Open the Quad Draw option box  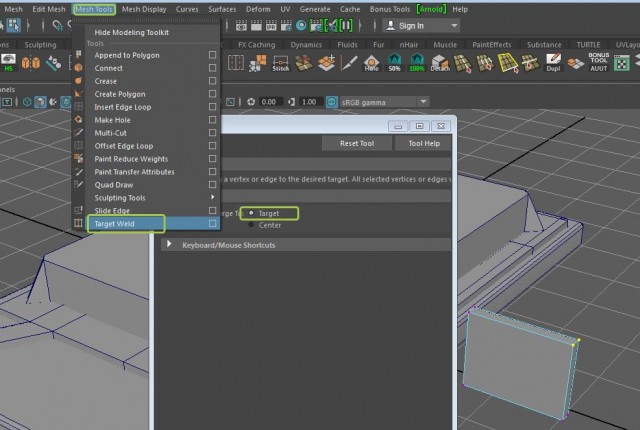(x=212, y=184)
